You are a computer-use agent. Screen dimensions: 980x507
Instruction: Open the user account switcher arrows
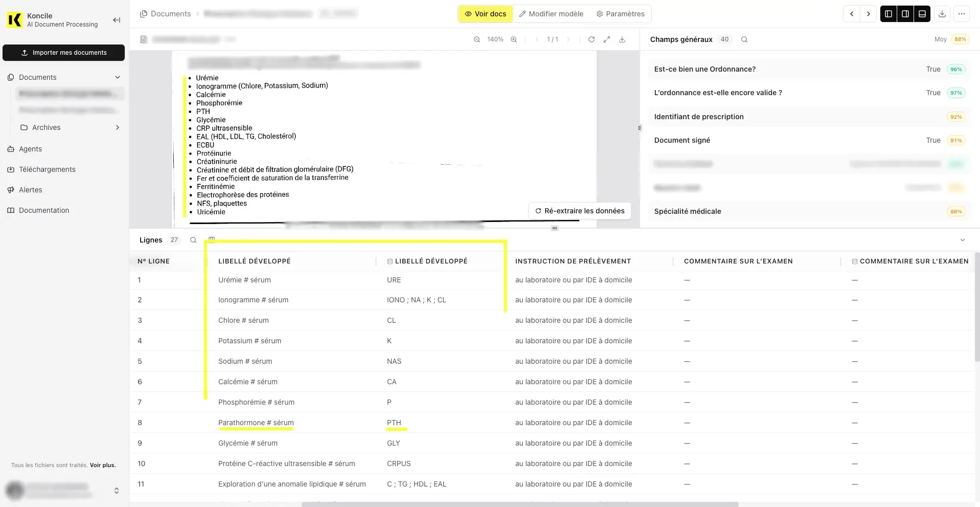click(x=117, y=491)
